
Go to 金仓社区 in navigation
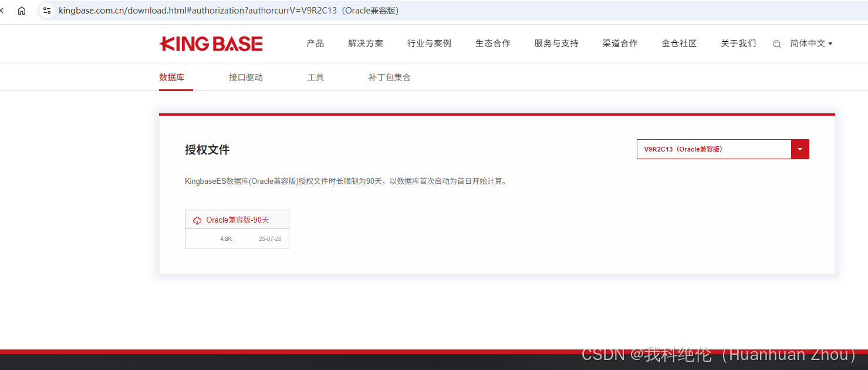click(679, 43)
